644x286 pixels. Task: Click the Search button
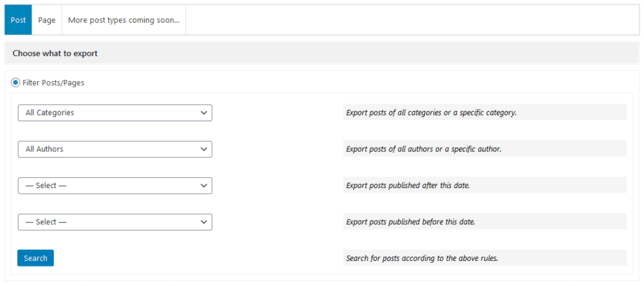pyautogui.click(x=35, y=258)
